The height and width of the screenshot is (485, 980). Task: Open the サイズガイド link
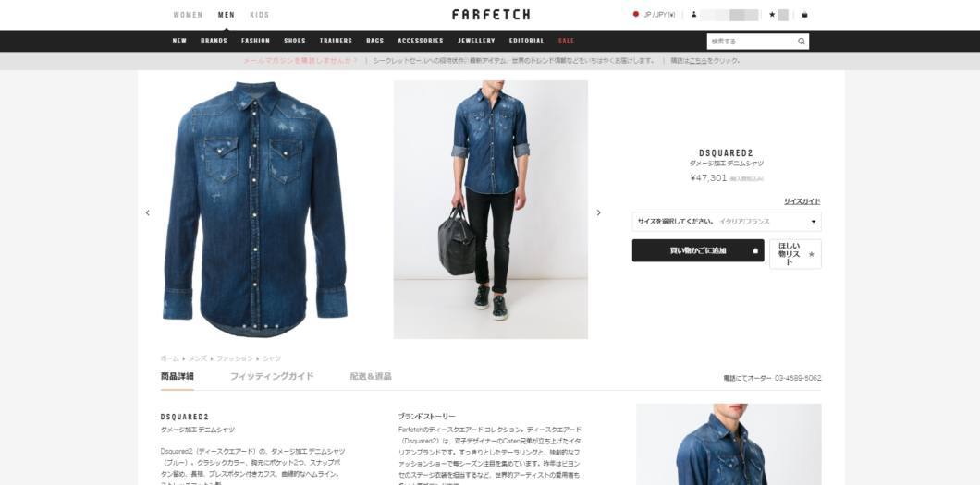click(802, 201)
